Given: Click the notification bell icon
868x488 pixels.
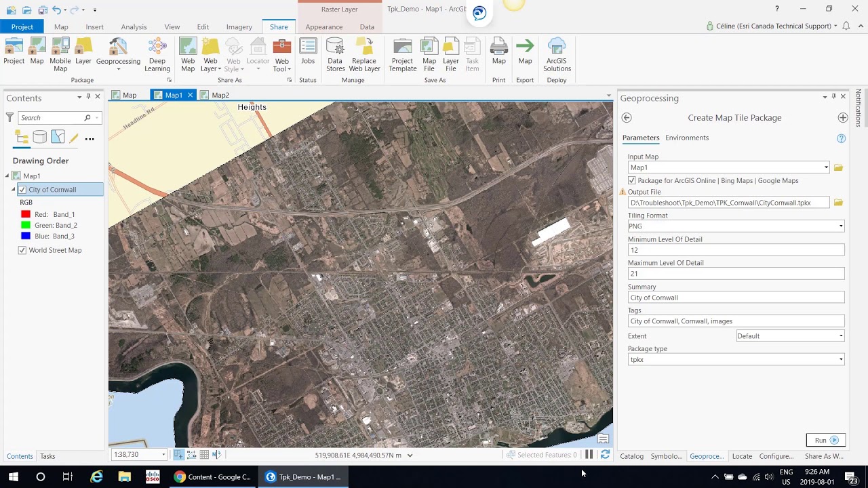Looking at the screenshot, I should pos(846,26).
